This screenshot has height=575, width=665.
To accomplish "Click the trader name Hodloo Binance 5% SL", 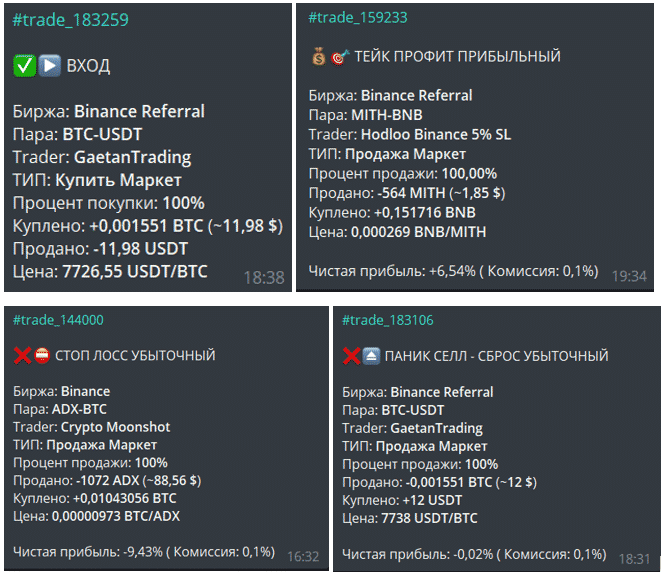I will [x=429, y=134].
